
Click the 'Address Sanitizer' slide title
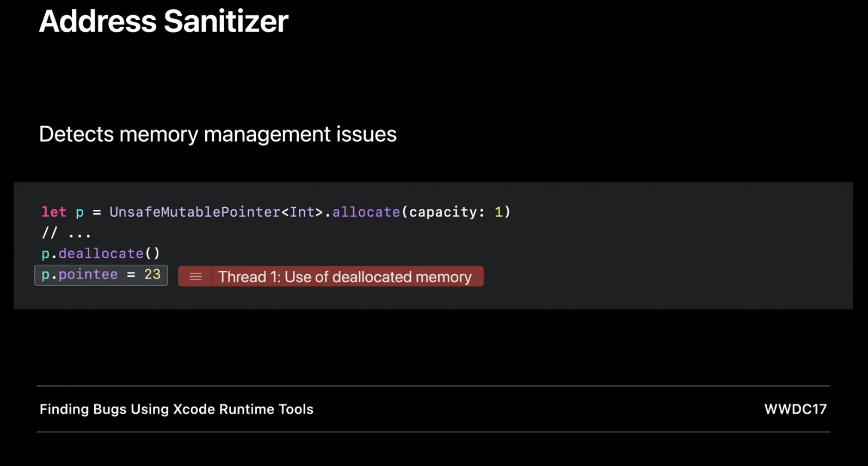click(x=163, y=22)
